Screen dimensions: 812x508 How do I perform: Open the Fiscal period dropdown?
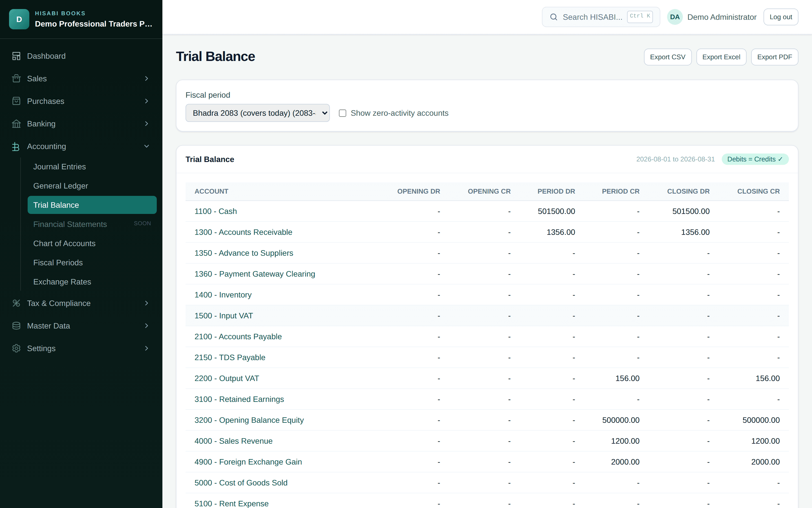(257, 113)
